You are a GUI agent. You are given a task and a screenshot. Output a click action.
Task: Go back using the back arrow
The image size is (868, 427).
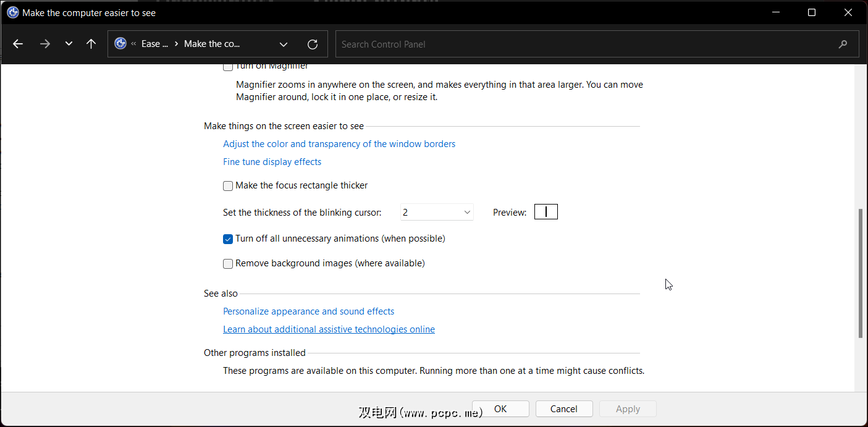pyautogui.click(x=18, y=44)
